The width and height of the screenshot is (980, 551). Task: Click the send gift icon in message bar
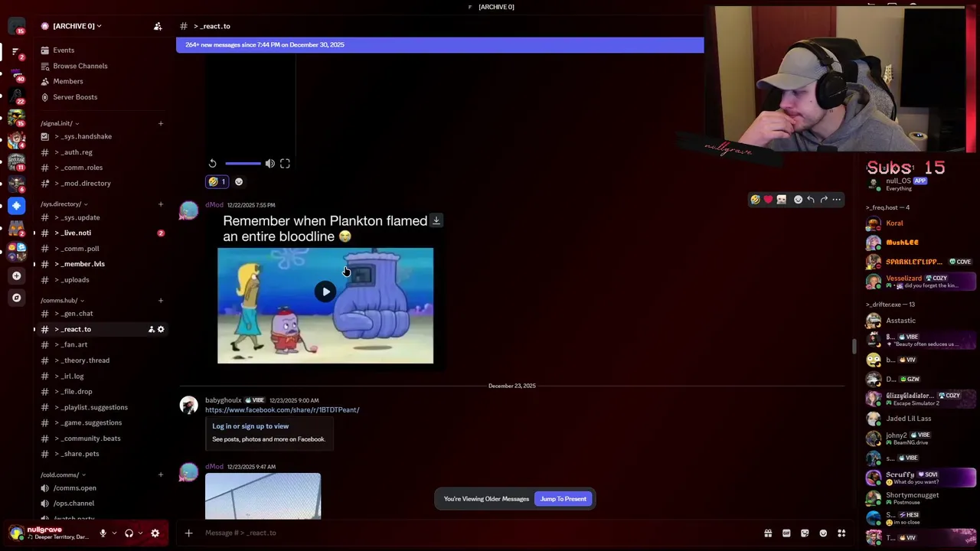tap(768, 533)
